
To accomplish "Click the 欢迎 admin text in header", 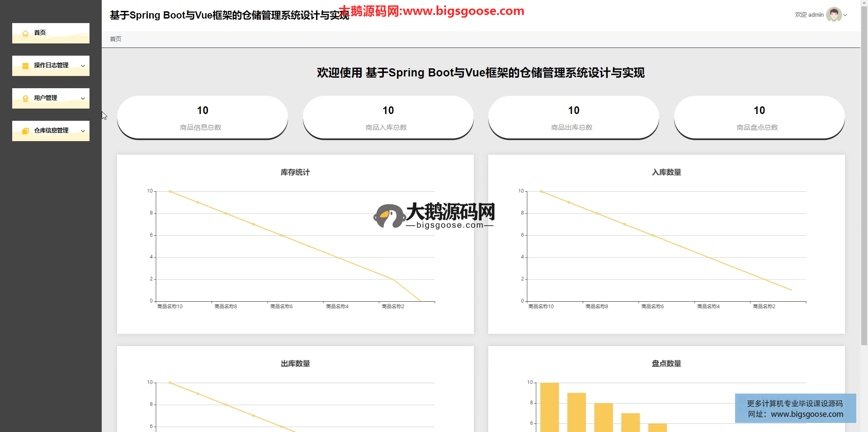I will pos(809,15).
